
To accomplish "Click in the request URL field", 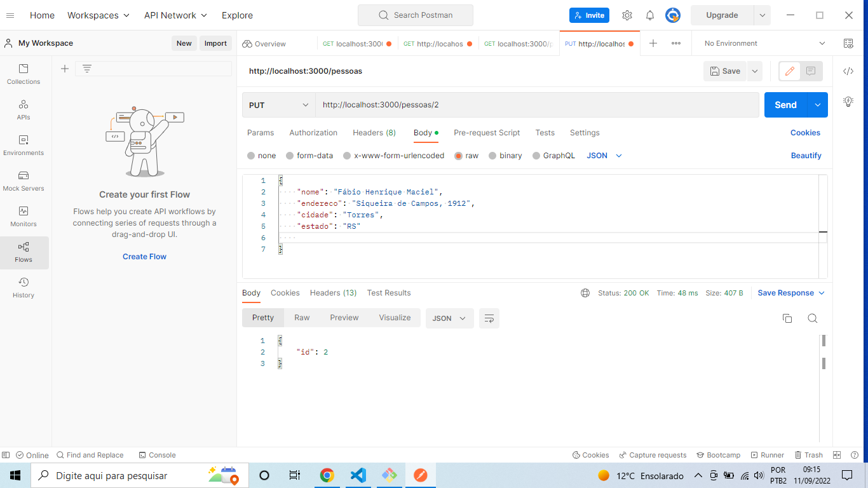I will (x=537, y=105).
